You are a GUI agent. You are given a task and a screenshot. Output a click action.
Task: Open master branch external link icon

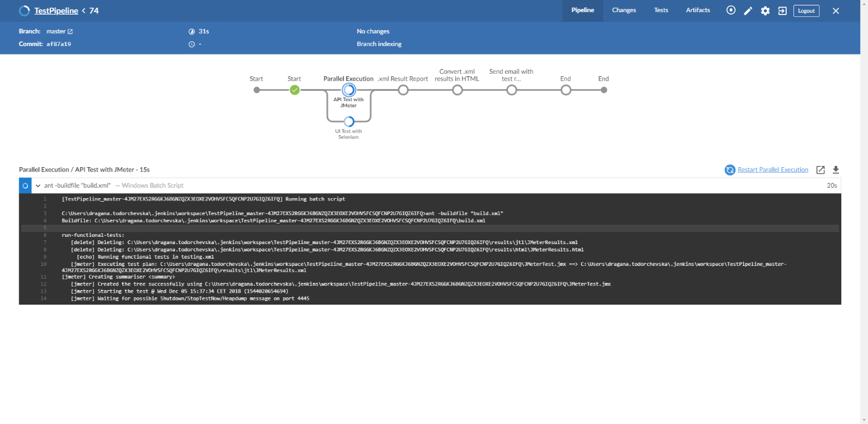click(70, 31)
